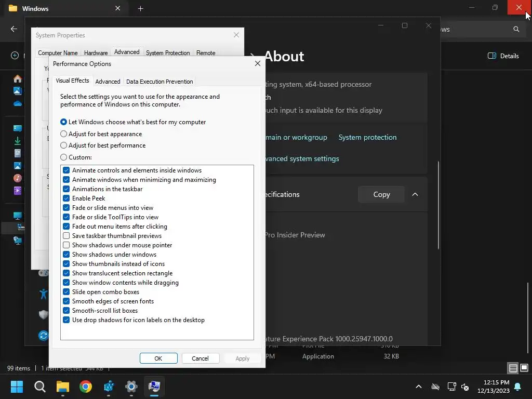532x399 pixels.
Task: Open Home in File Explorer sidebar
Action: coord(18,79)
